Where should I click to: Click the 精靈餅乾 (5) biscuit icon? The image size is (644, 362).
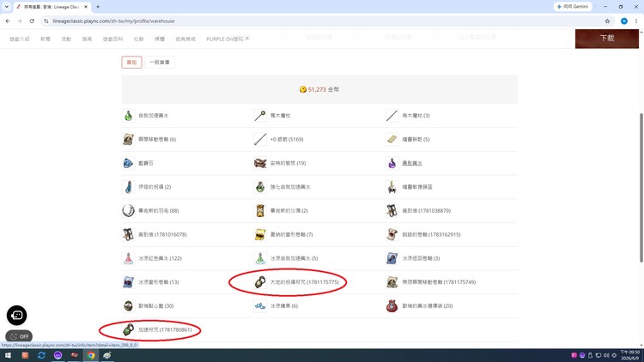coord(392,140)
